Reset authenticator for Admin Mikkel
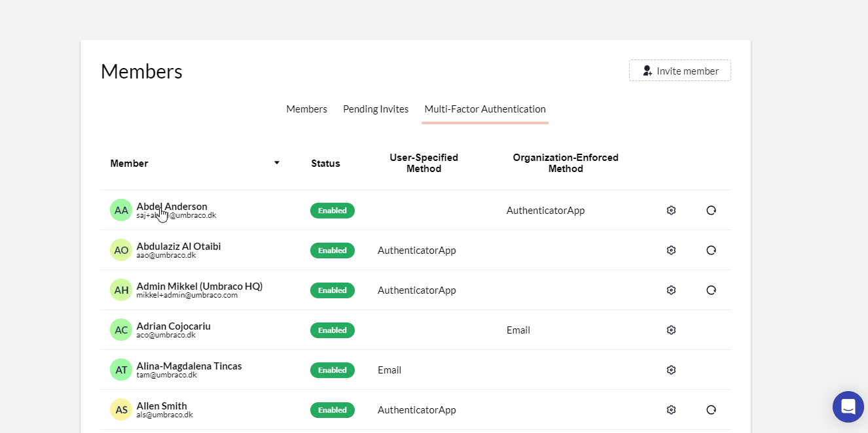Image resolution: width=868 pixels, height=433 pixels. tap(712, 290)
